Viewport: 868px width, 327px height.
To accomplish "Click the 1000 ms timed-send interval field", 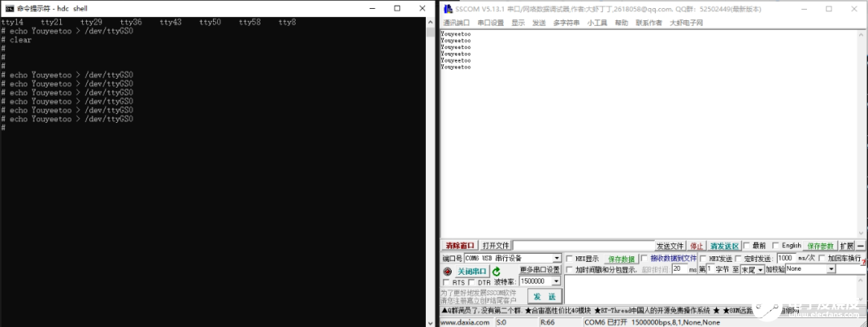I will [x=786, y=258].
